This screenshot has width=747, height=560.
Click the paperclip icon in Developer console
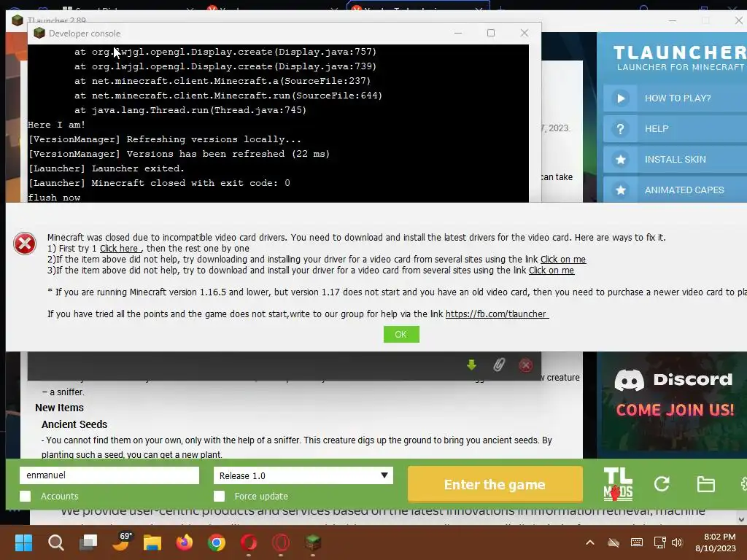click(x=499, y=365)
